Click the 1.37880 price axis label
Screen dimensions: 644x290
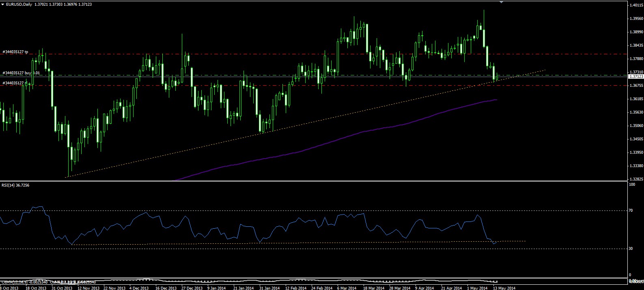pos(635,59)
